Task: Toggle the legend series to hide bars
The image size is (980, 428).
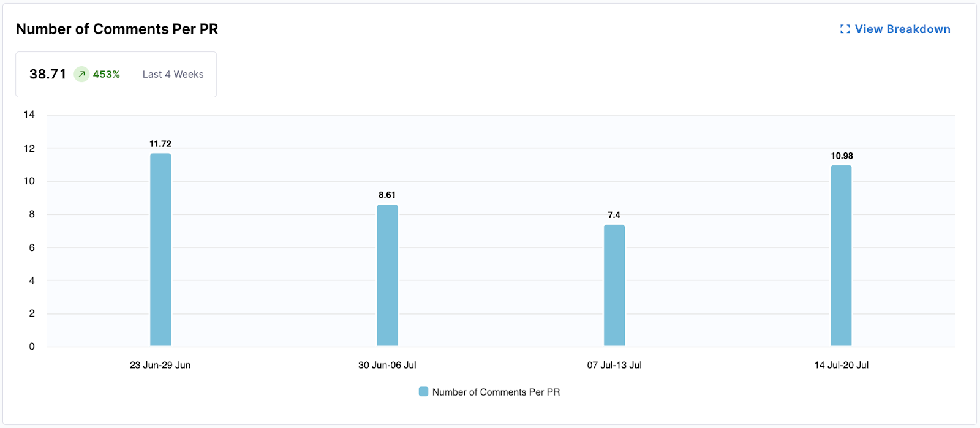Action: 490,391
